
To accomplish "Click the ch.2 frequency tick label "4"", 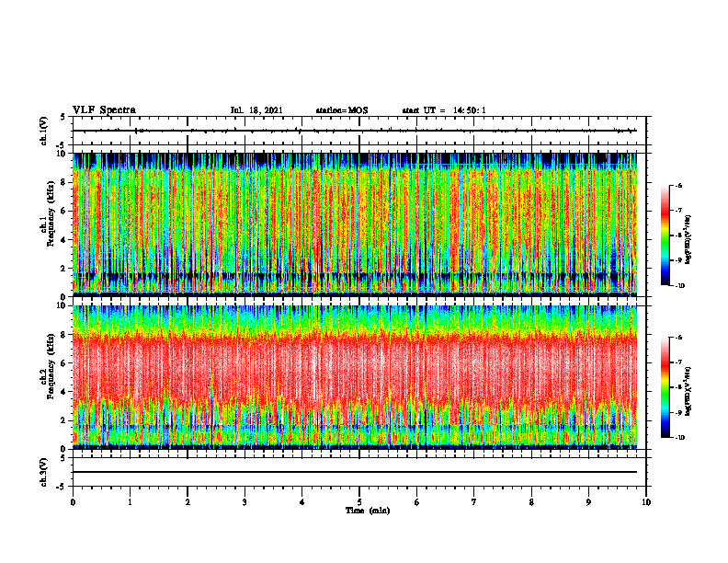I will coord(64,392).
